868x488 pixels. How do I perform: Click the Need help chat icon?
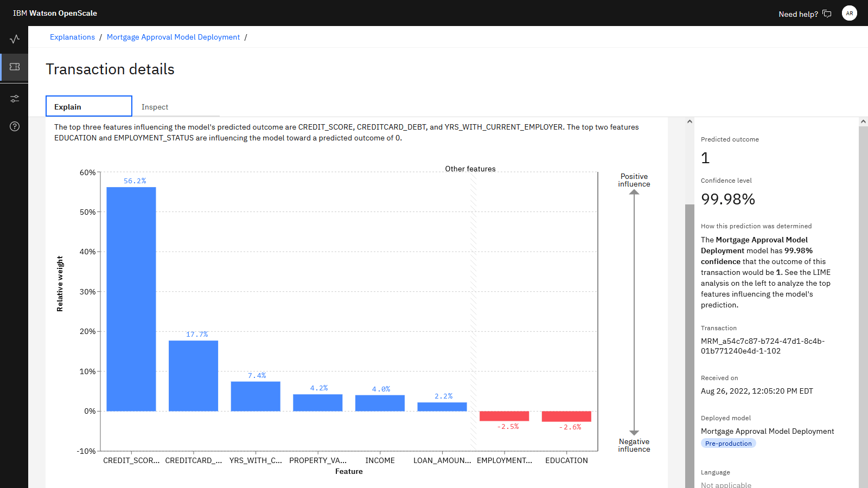click(827, 14)
